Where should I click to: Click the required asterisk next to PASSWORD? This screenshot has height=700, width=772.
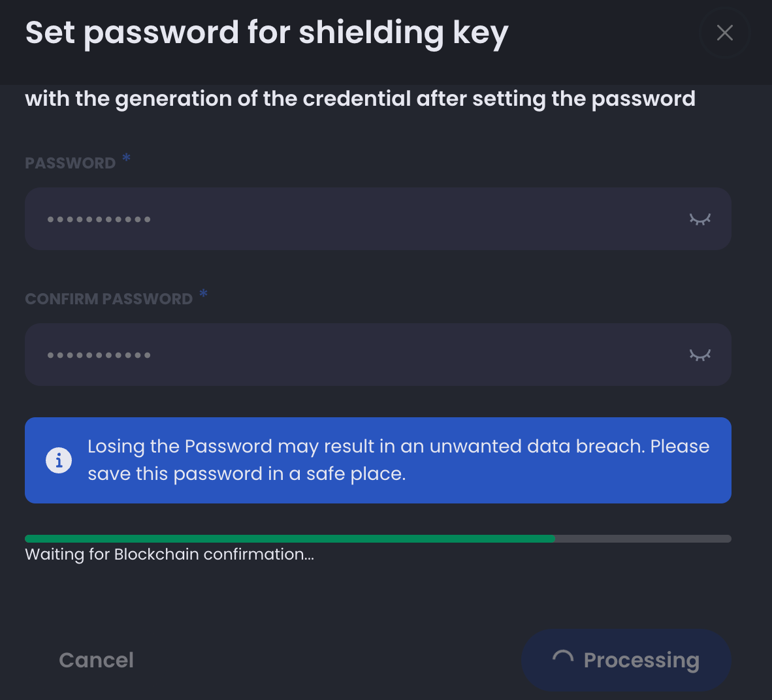pos(127,158)
